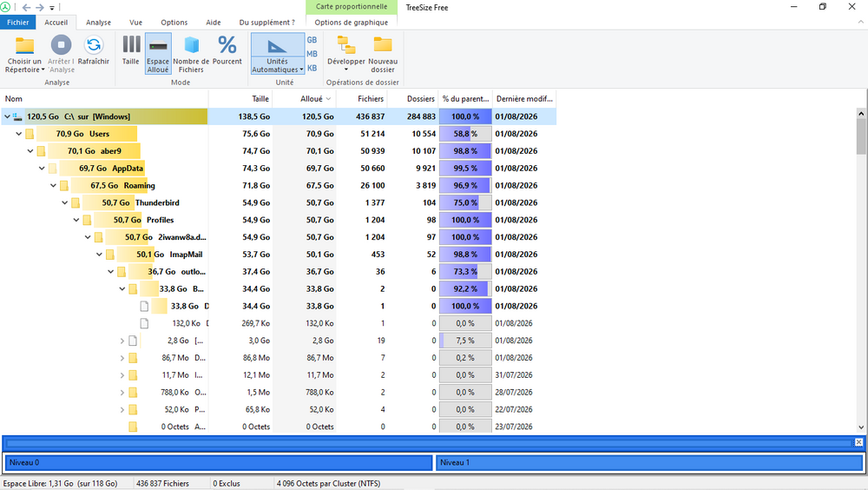Open Choisir un Répertoire folder icon
868x490 pixels.
24,45
